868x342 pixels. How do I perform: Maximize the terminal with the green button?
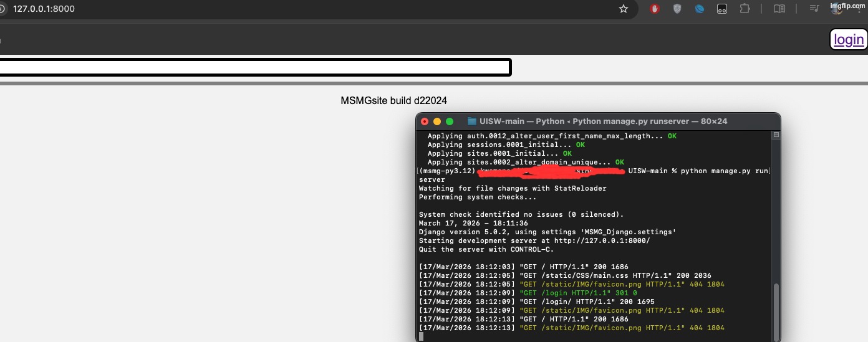pos(450,121)
